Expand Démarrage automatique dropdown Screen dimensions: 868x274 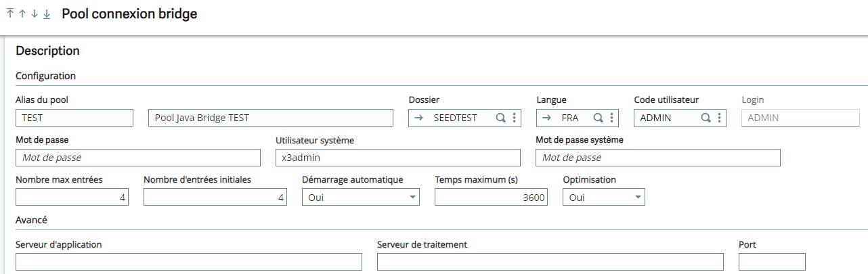pyautogui.click(x=412, y=198)
